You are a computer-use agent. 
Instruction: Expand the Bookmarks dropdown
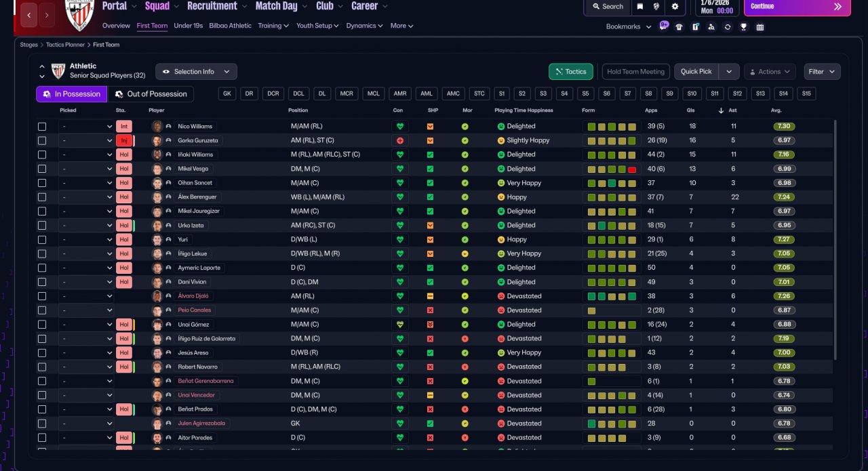pyautogui.click(x=629, y=27)
